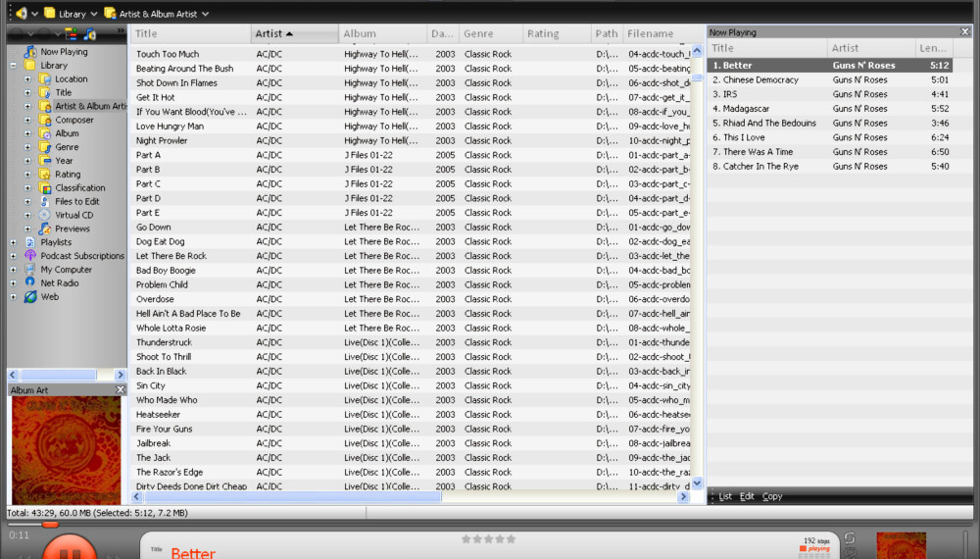The width and height of the screenshot is (980, 559).
Task: Sort tracks by the Genre column header
Action: (x=491, y=33)
